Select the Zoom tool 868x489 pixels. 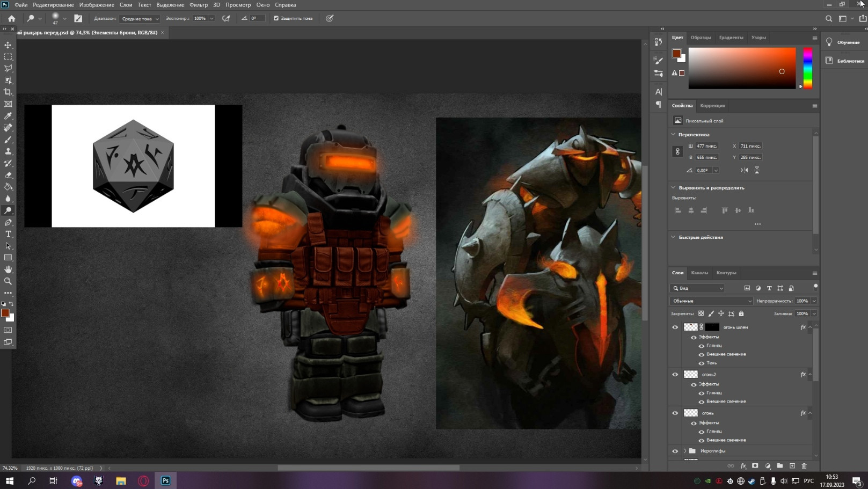point(8,281)
